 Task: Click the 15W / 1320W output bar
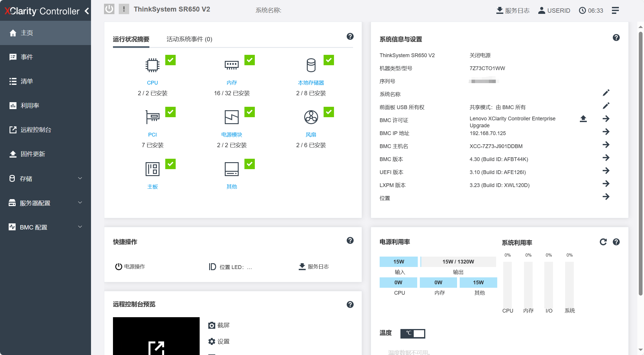(458, 261)
